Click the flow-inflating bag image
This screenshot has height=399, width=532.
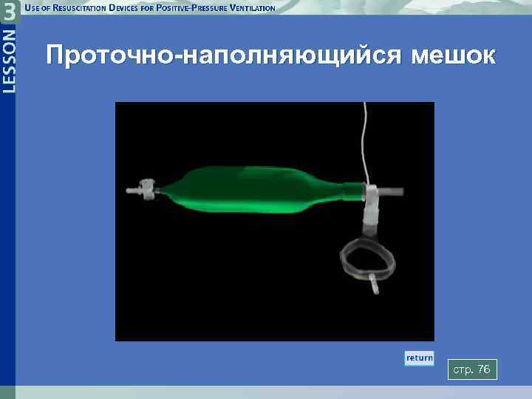pyautogui.click(x=275, y=222)
